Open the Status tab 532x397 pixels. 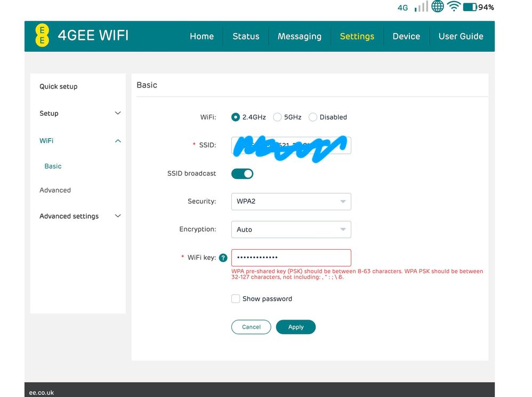pyautogui.click(x=246, y=36)
